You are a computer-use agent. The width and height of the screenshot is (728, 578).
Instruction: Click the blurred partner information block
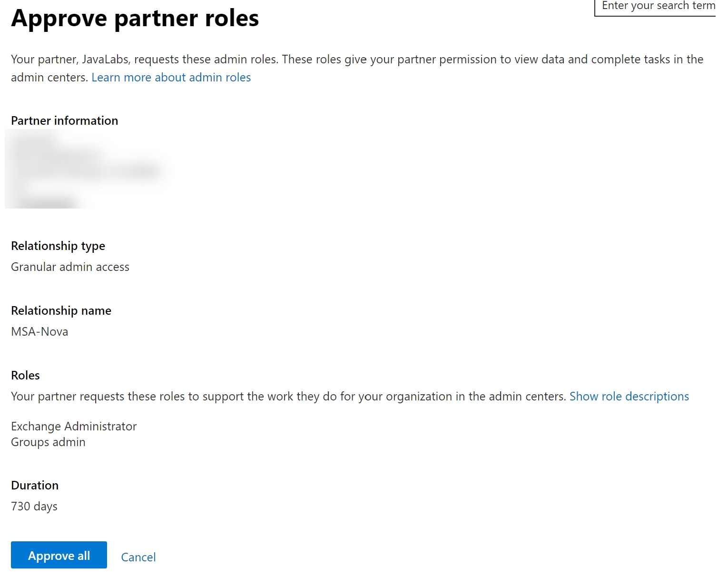[86, 171]
